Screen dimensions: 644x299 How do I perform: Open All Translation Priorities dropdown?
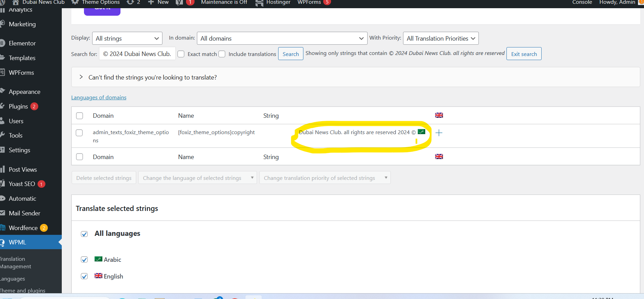pos(441,38)
